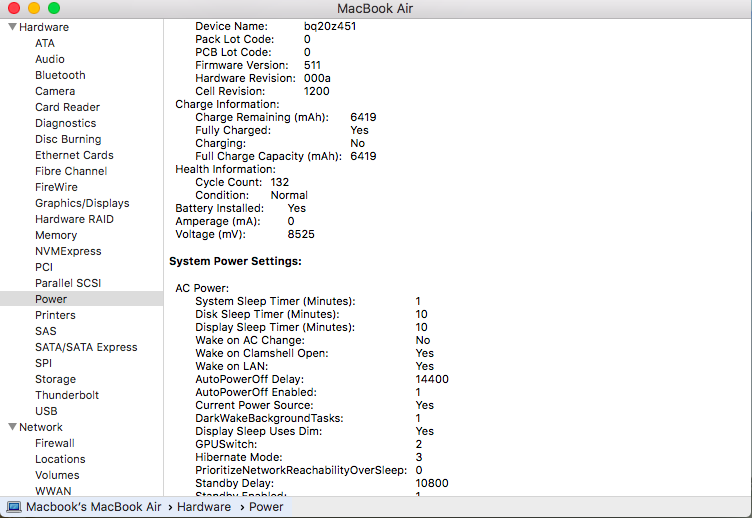
Task: Collapse the Network section disclosure triangle
Action: tap(12, 427)
